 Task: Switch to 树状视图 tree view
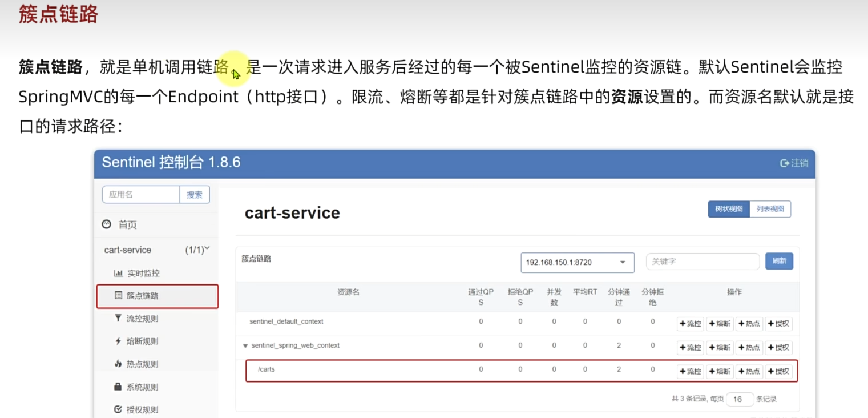(x=729, y=209)
